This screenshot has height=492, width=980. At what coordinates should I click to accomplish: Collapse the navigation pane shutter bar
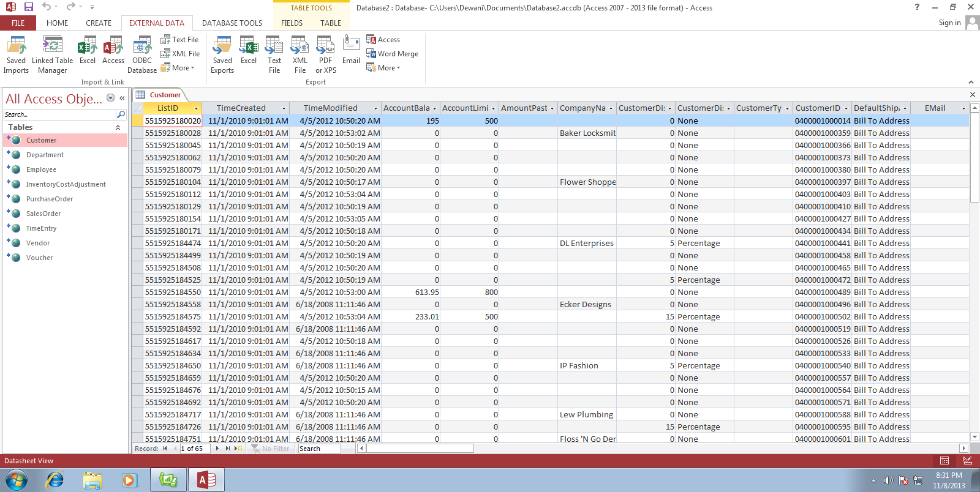(122, 98)
